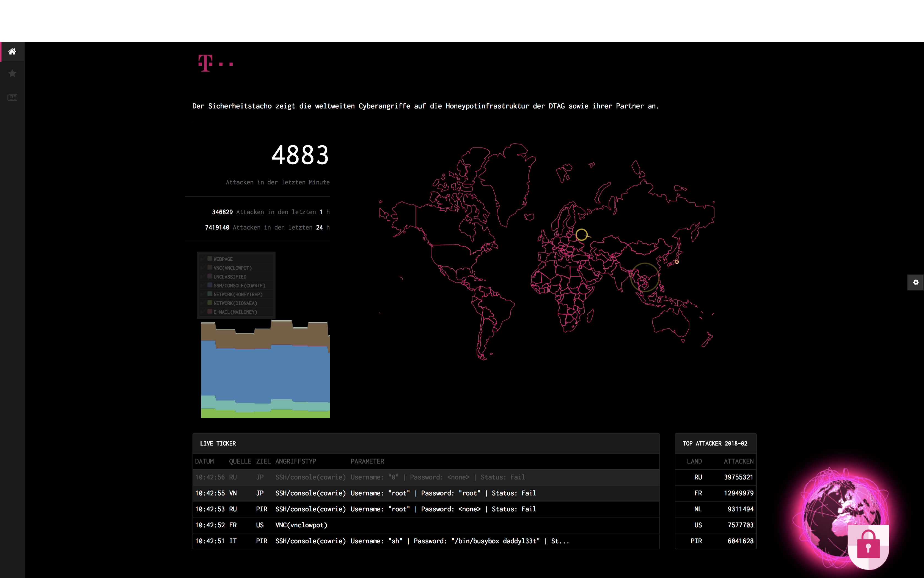Viewport: 924px width, 578px height.
Task: Click the LAND column header
Action: click(x=694, y=461)
